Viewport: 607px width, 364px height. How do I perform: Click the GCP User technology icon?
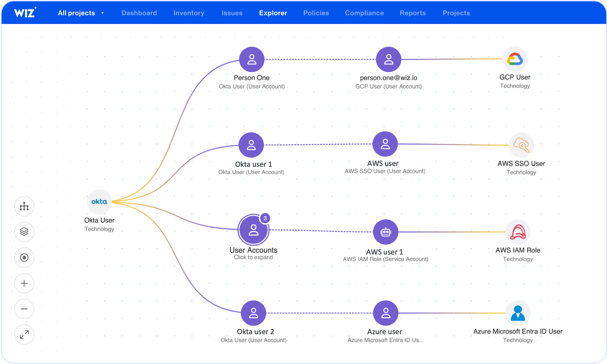coord(515,59)
